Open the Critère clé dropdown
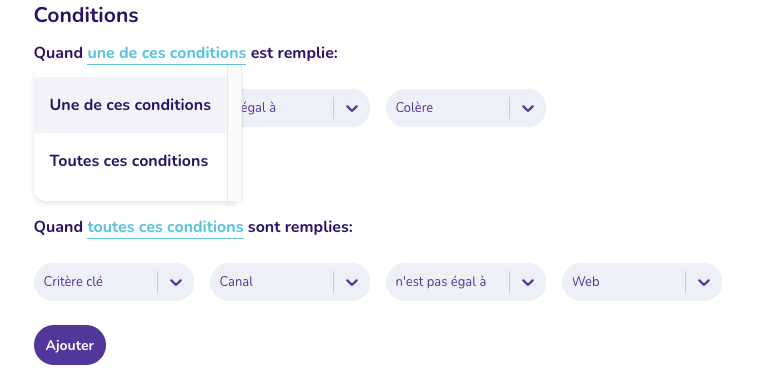The image size is (758, 380). [114, 282]
